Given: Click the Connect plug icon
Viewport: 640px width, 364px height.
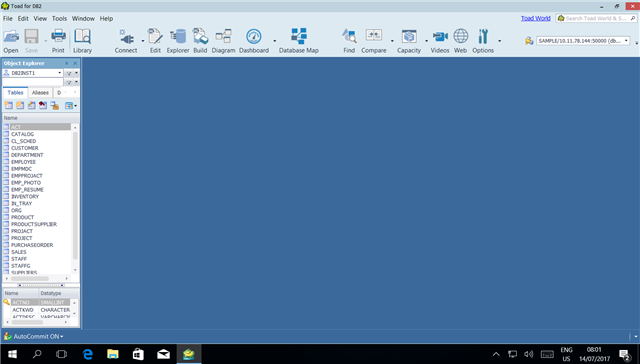Looking at the screenshot, I should [126, 37].
